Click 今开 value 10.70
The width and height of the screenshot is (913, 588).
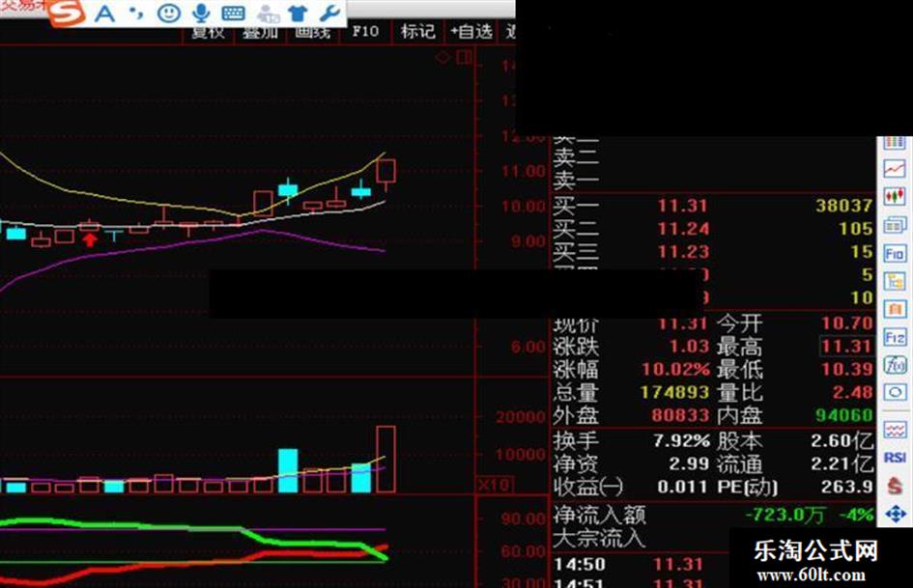pyautogui.click(x=846, y=323)
